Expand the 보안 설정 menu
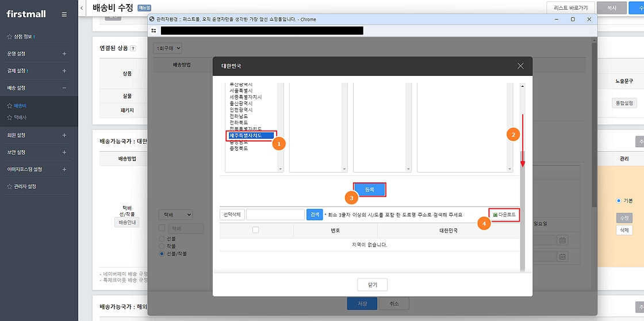This screenshot has height=321, width=644. (64, 152)
